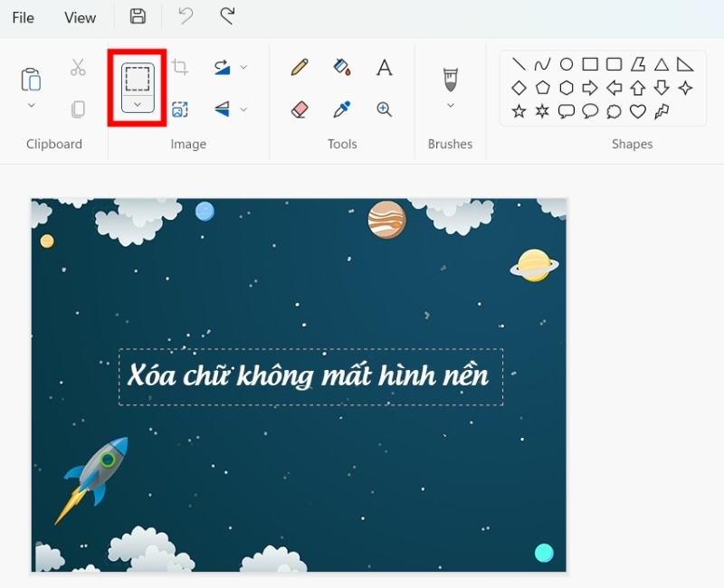Pick the Color picker tool
Screen dimensions: 724x588
click(x=342, y=109)
